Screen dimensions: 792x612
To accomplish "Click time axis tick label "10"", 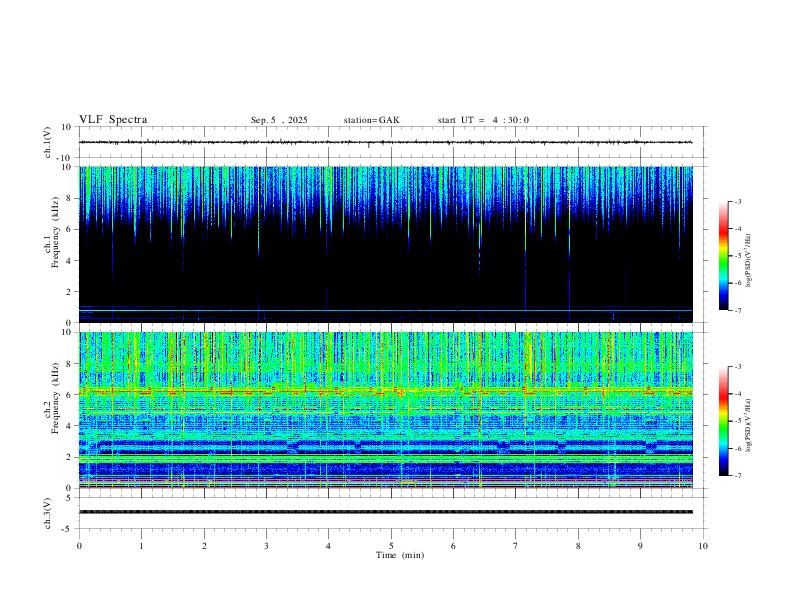I will coord(703,546).
